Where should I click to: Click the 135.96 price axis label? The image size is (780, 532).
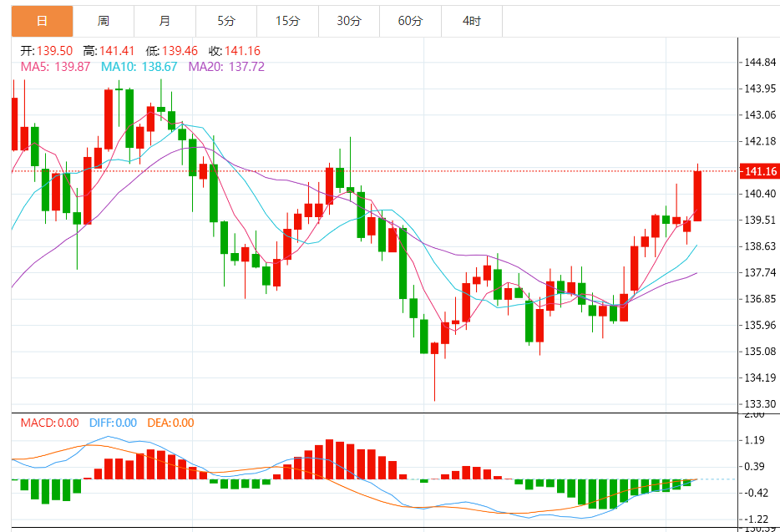pos(760,326)
